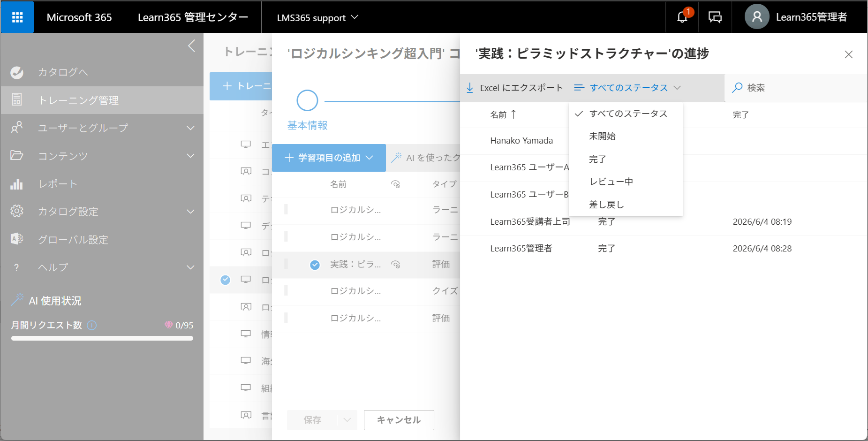
Task: Uncheck the selected training row checkbox
Action: click(226, 280)
